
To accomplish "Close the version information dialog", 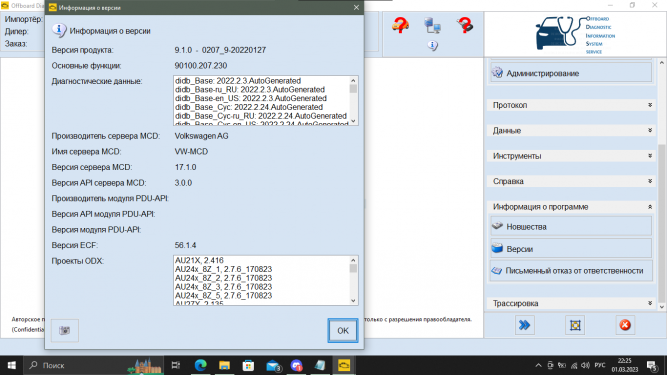I will pyautogui.click(x=356, y=7).
